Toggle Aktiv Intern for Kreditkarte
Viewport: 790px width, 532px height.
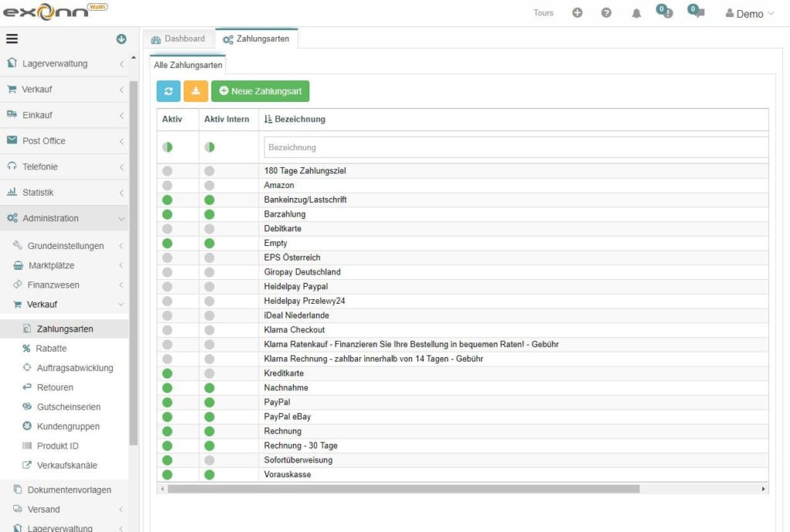(210, 373)
